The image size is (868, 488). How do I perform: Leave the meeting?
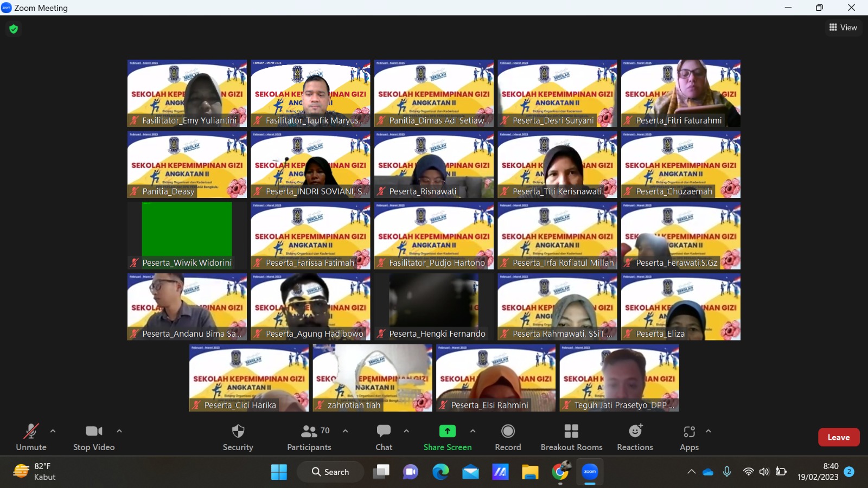tap(838, 437)
